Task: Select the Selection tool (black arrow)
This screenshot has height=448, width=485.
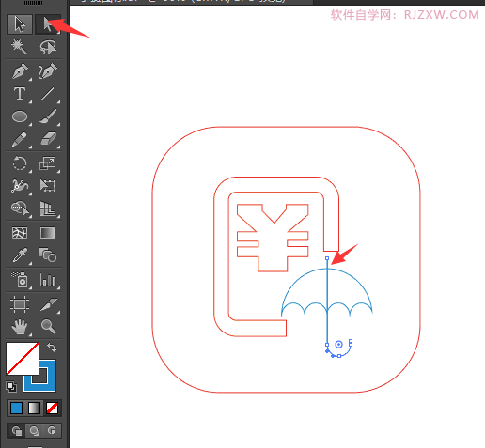Action: 20,24
